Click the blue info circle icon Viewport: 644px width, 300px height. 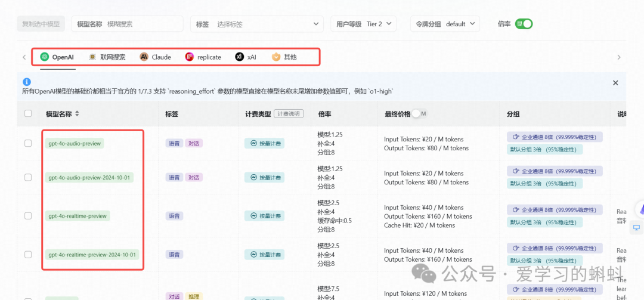click(27, 82)
